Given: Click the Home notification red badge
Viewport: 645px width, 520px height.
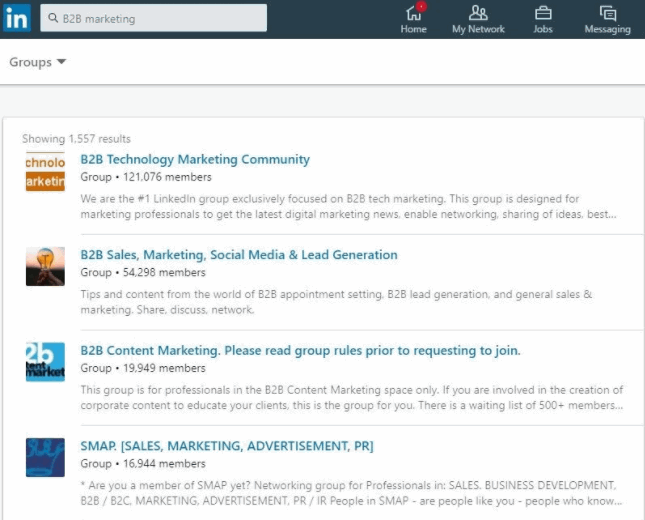Looking at the screenshot, I should [421, 6].
